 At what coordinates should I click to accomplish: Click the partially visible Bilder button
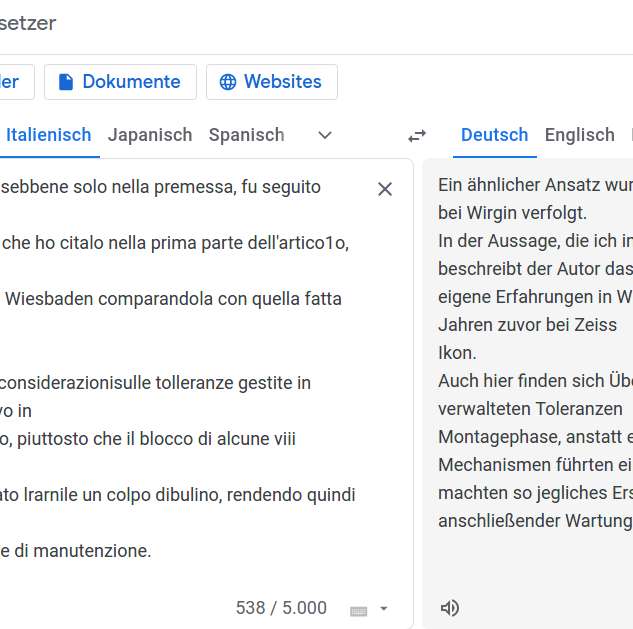(x=14, y=82)
